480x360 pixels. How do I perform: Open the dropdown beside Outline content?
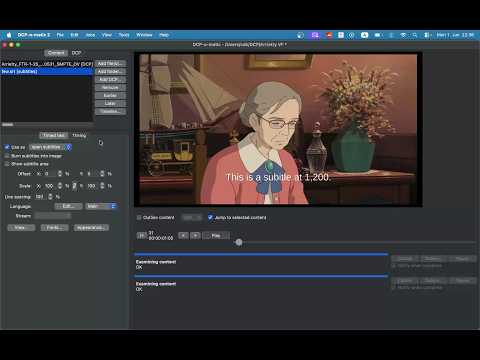tap(192, 217)
